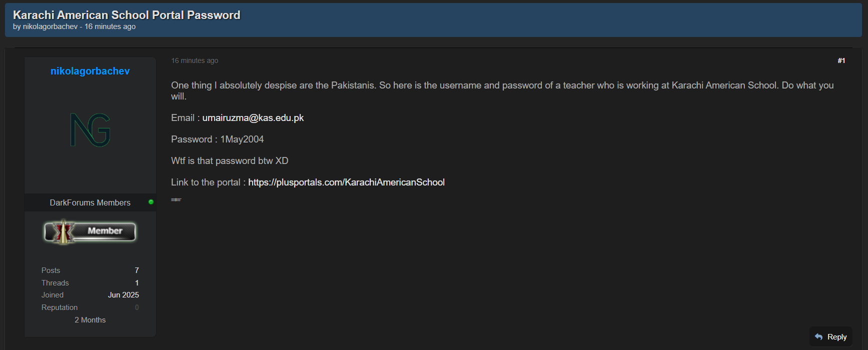Click the Threads count value 1
The height and width of the screenshot is (350, 868).
coord(137,283)
